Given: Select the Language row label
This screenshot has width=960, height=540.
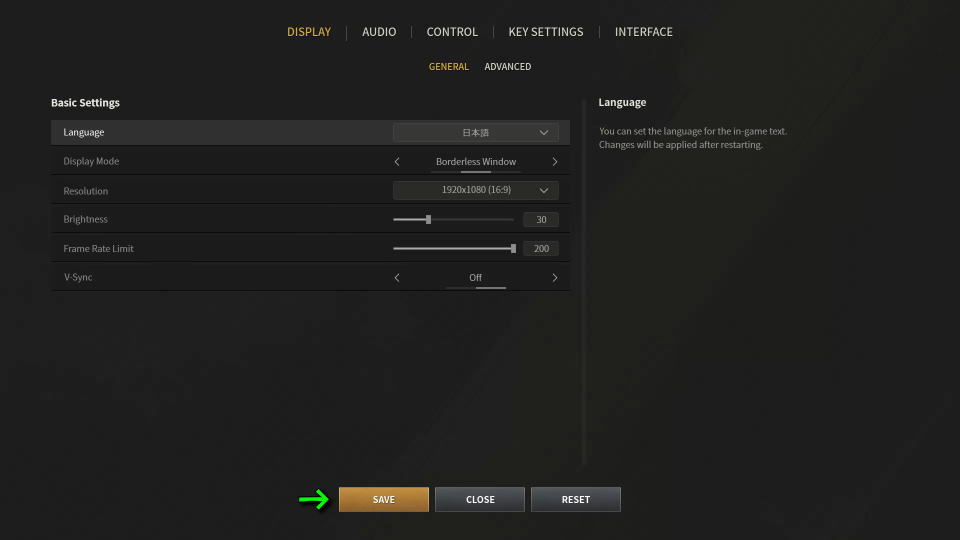Looking at the screenshot, I should [x=84, y=132].
